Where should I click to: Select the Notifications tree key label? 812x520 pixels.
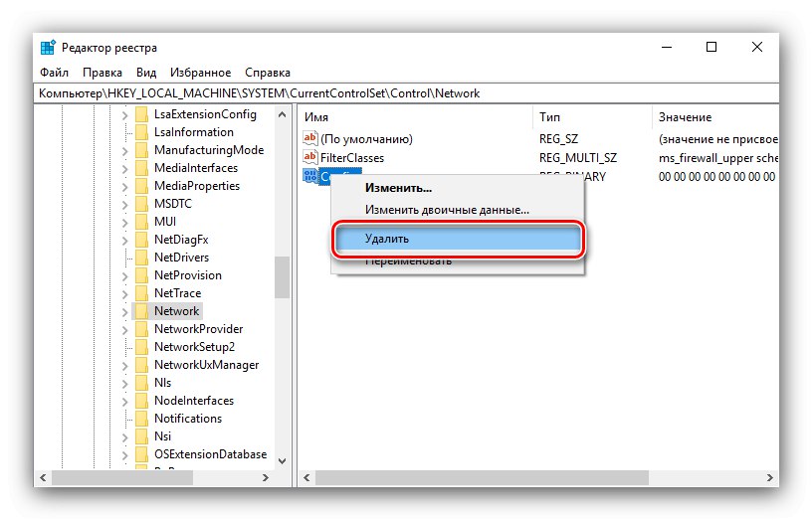188,418
